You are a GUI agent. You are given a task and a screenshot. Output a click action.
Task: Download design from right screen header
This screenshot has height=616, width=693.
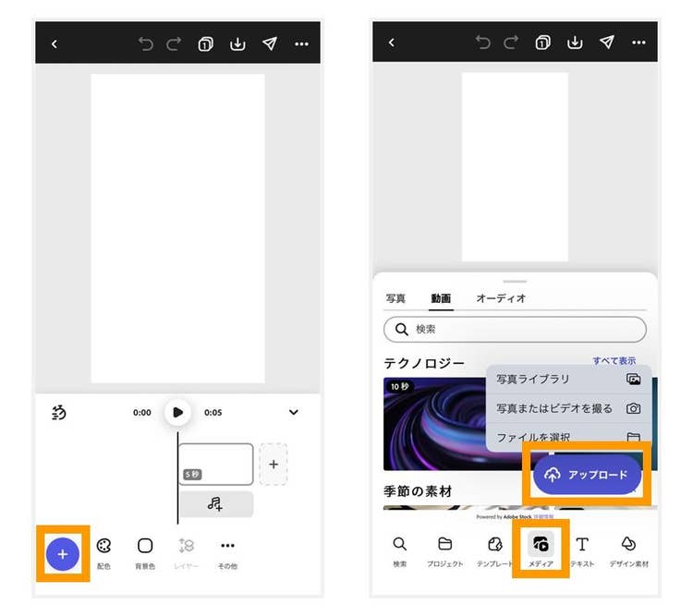pos(575,42)
